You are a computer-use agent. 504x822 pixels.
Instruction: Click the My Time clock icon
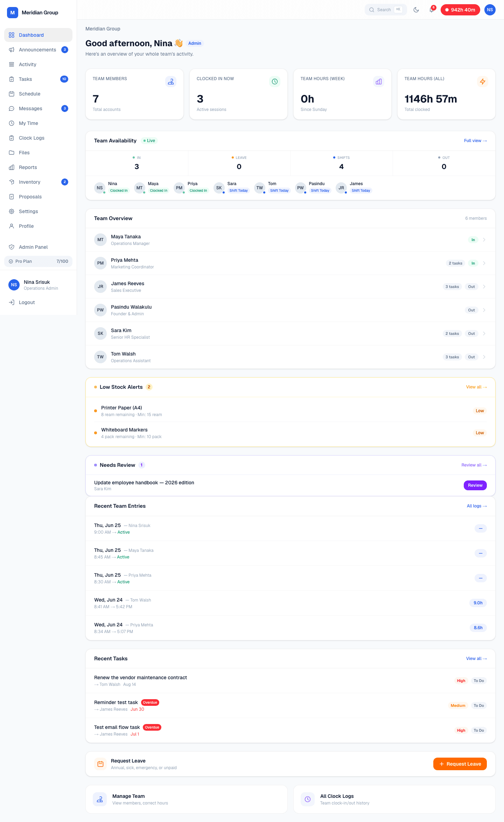click(x=12, y=123)
